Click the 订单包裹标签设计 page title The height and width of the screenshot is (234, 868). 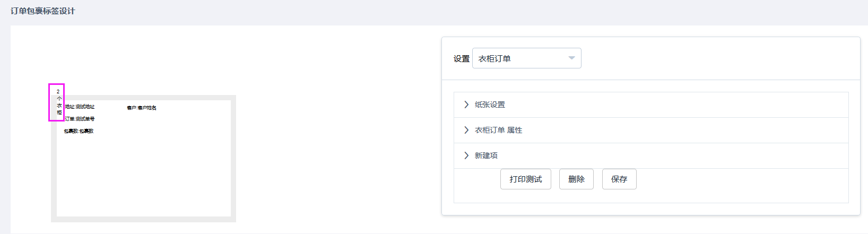click(x=43, y=11)
